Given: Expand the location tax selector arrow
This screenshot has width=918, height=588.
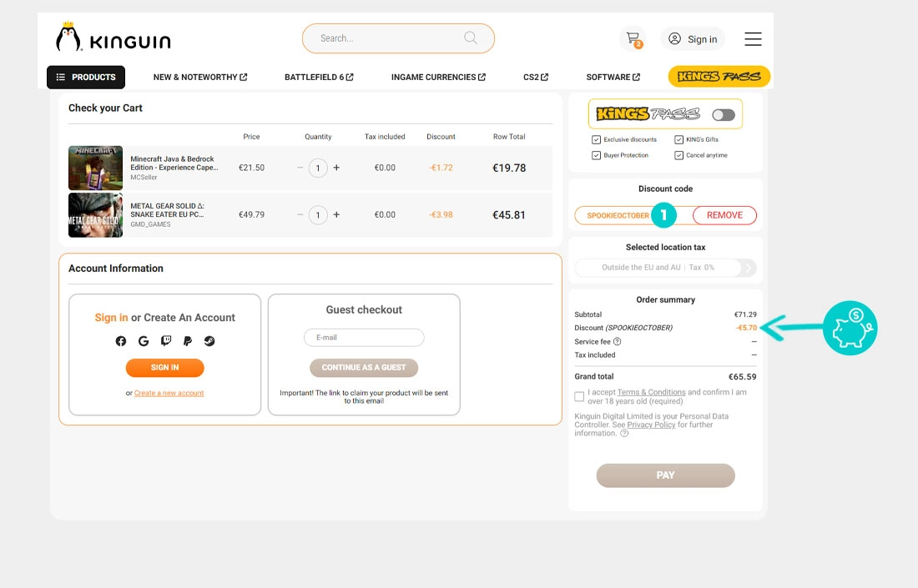Looking at the screenshot, I should coord(748,268).
